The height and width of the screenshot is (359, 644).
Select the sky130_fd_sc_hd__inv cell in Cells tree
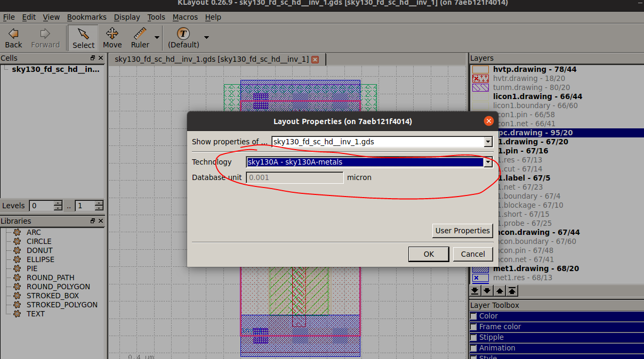[55, 69]
